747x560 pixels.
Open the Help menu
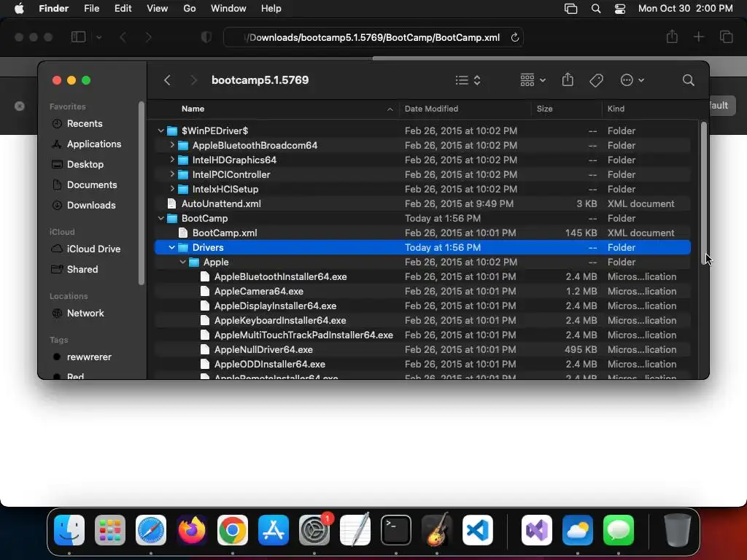click(x=271, y=9)
